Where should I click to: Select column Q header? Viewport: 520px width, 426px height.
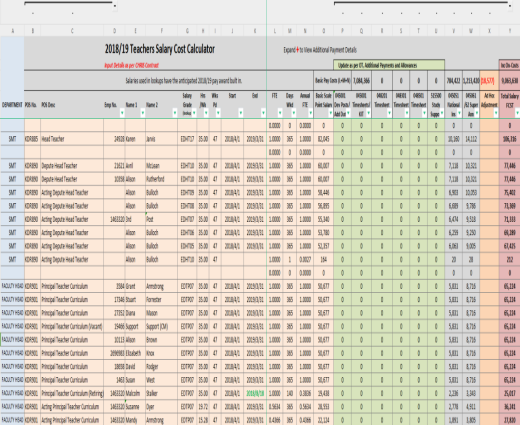361,31
